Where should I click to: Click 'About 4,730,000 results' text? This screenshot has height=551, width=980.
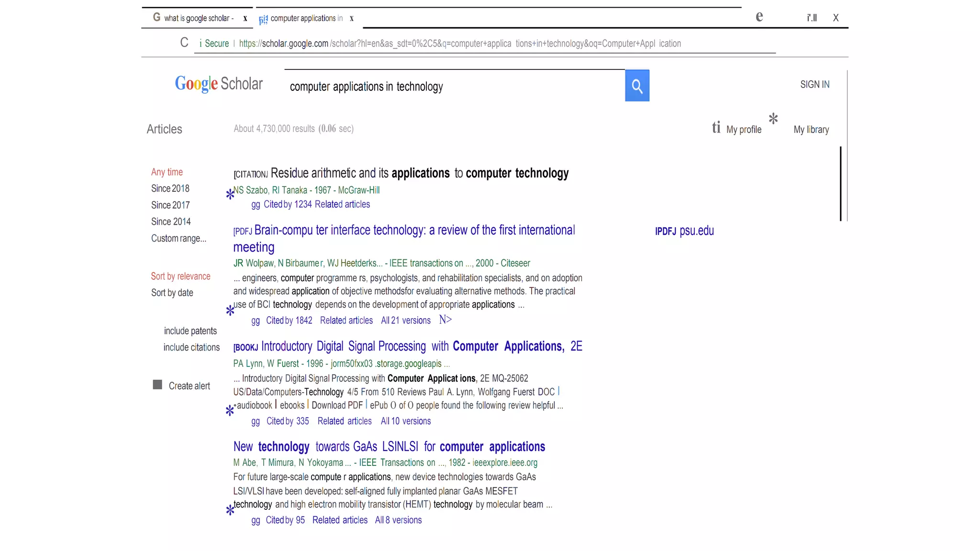point(274,129)
